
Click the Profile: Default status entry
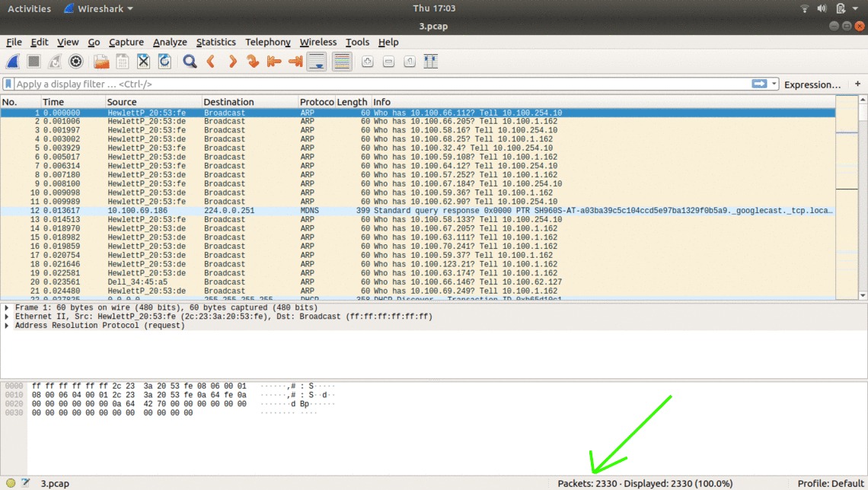[831, 483]
